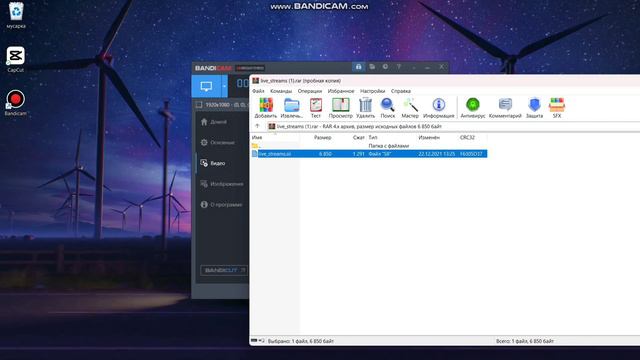Image resolution: width=640 pixels, height=360 pixels.
Task: Select Bandicam screen recording mode button
Action: pyautogui.click(x=206, y=86)
